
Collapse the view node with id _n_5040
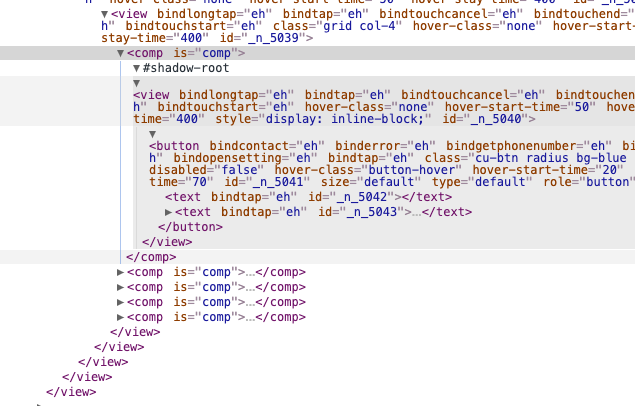coord(136,83)
